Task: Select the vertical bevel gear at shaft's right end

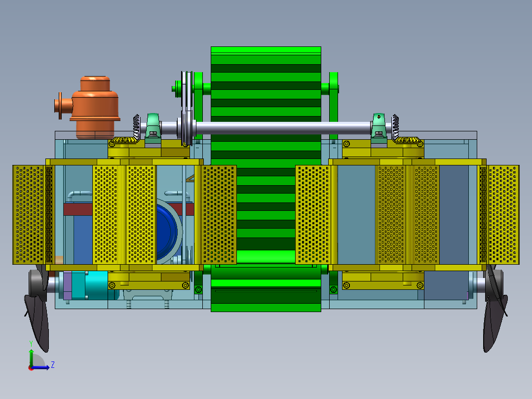Action: [395, 127]
